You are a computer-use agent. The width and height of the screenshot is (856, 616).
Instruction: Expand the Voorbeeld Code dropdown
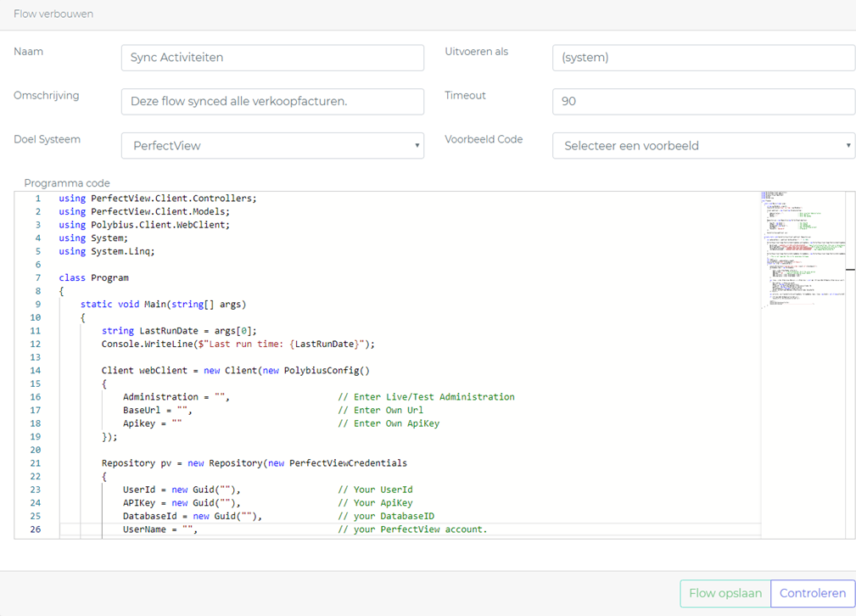pos(702,145)
